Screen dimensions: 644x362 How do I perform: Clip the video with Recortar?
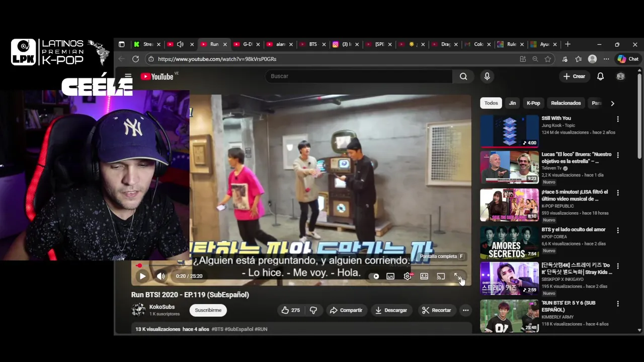pyautogui.click(x=437, y=310)
